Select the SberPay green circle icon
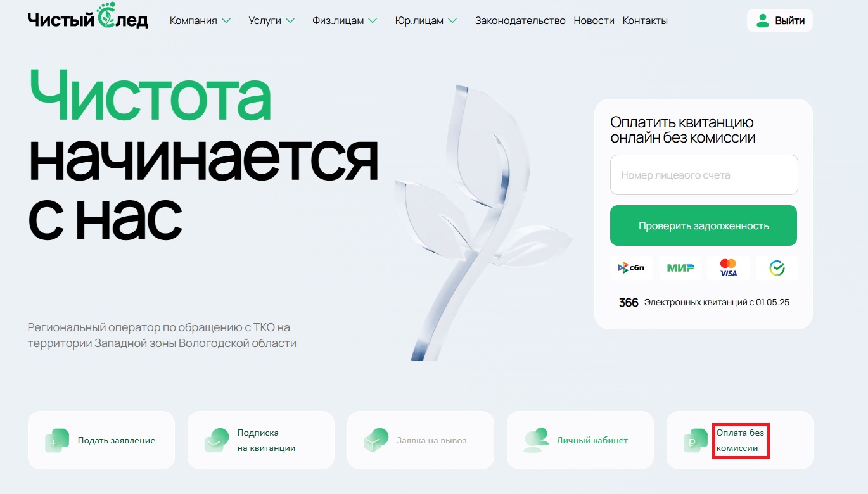 point(777,269)
